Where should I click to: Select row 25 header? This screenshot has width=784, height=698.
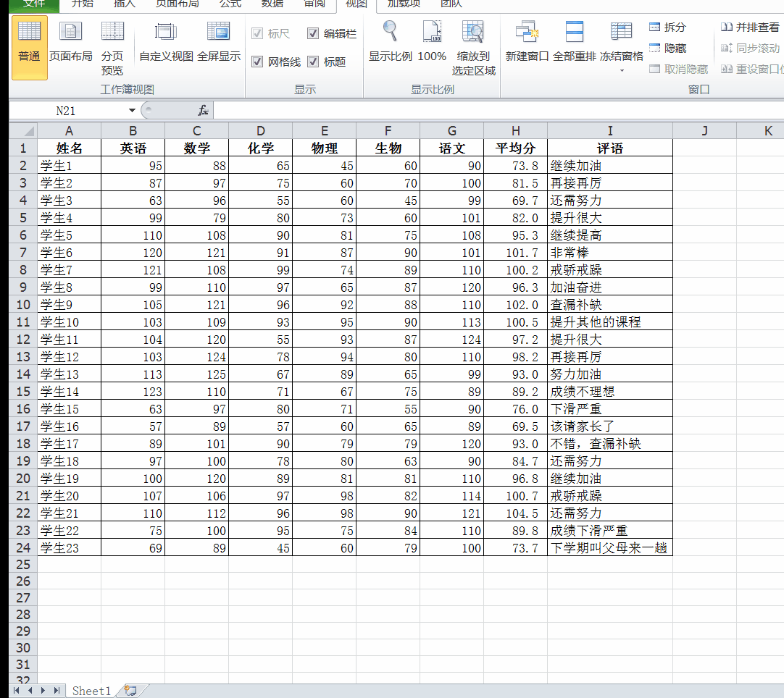coord(23,565)
